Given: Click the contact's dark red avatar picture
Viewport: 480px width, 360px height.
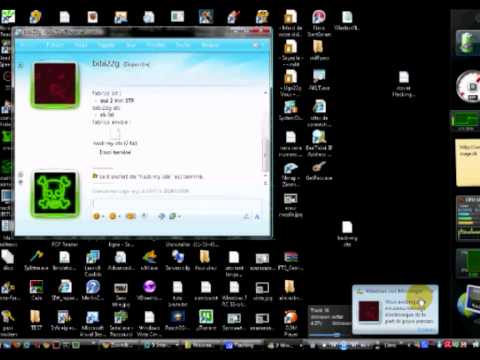Looking at the screenshot, I should 55,84.
